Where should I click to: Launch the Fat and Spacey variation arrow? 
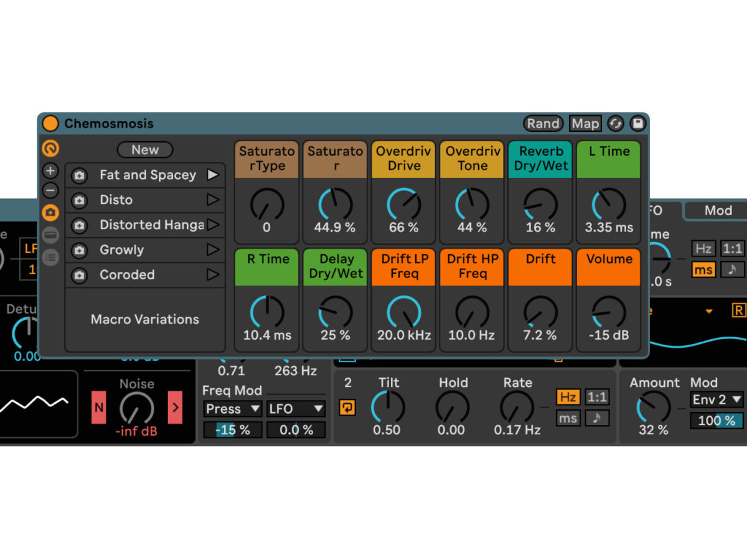coord(213,175)
